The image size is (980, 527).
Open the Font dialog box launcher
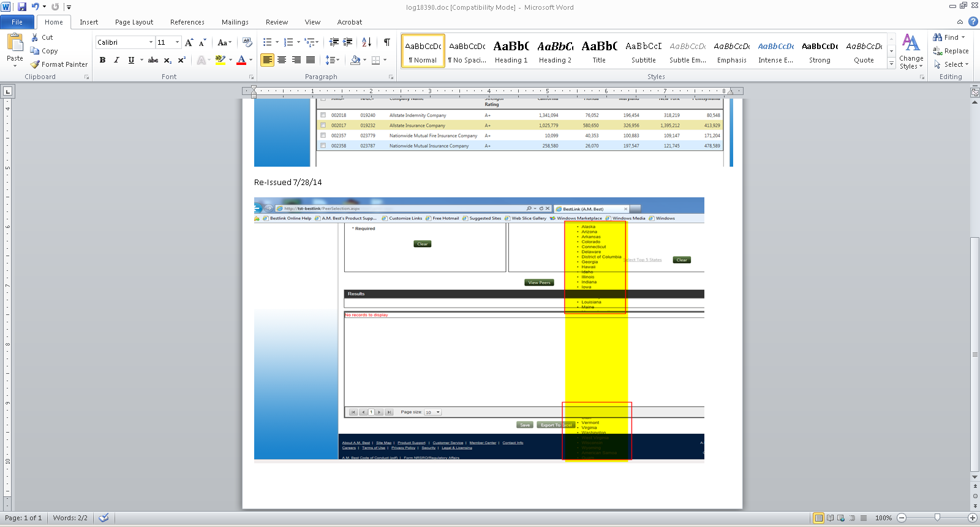251,77
